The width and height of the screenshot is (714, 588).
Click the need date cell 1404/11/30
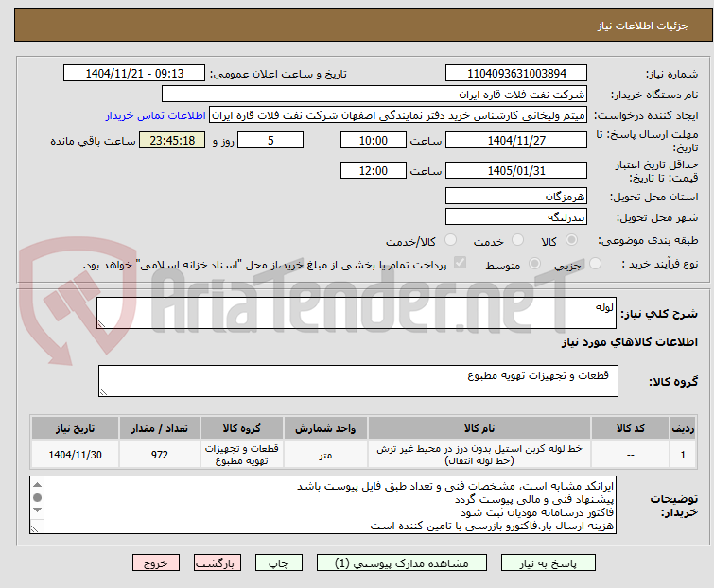point(75,454)
